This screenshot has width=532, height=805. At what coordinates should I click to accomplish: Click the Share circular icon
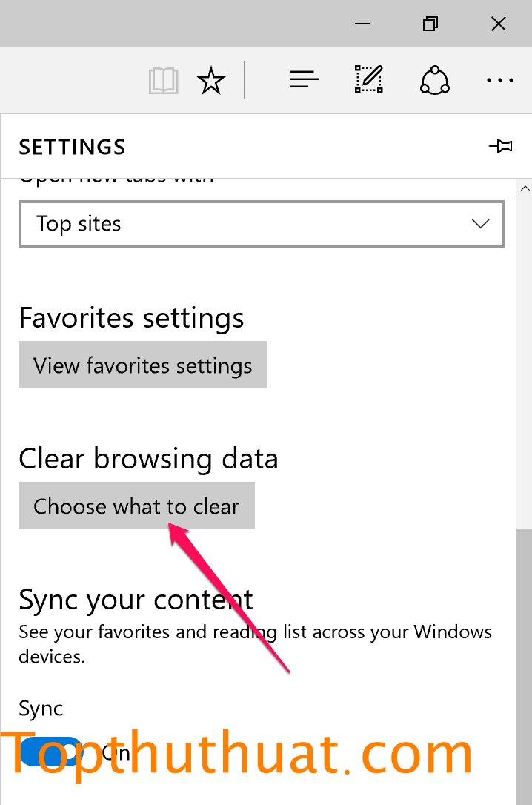coord(434,80)
